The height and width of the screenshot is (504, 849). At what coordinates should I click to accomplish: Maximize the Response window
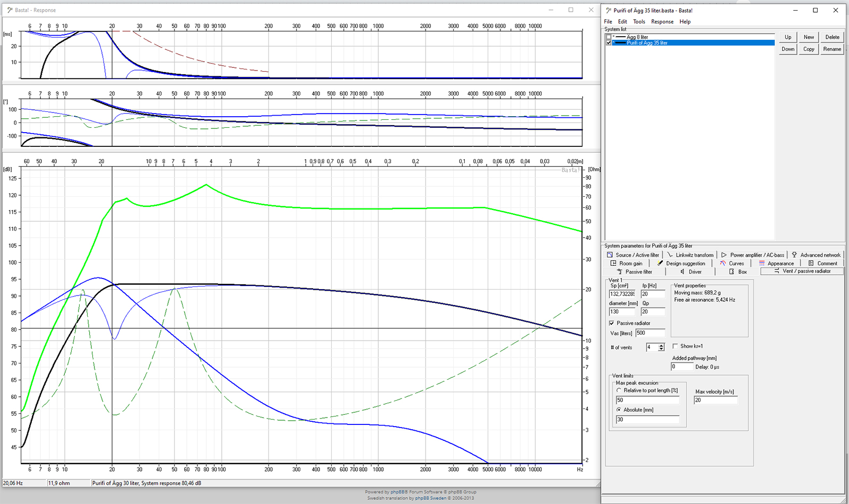coord(571,10)
